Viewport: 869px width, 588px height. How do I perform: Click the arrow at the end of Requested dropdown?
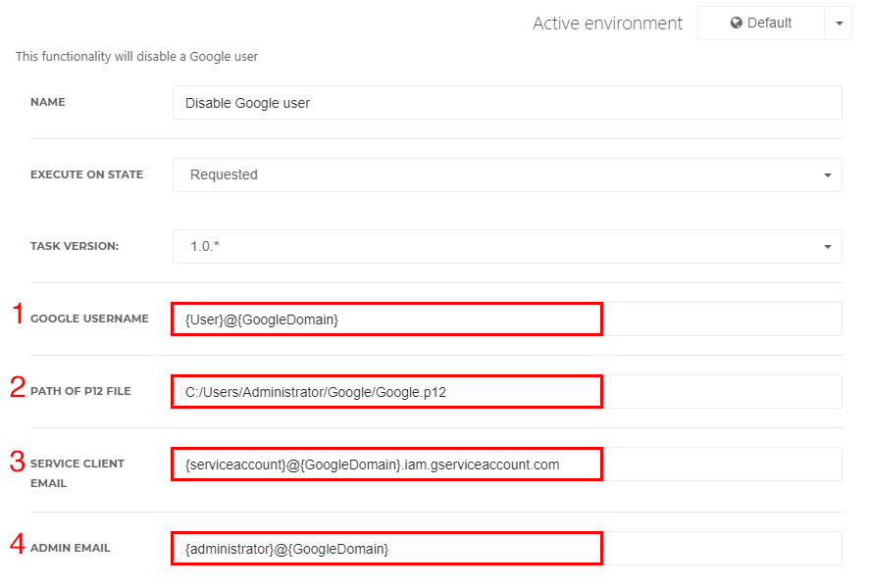coord(827,175)
